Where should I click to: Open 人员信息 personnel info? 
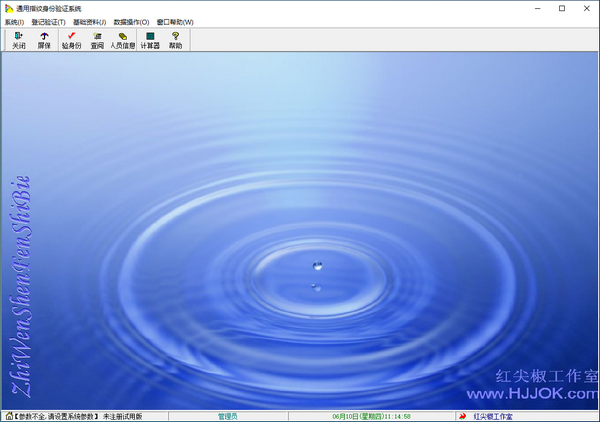pyautogui.click(x=123, y=40)
